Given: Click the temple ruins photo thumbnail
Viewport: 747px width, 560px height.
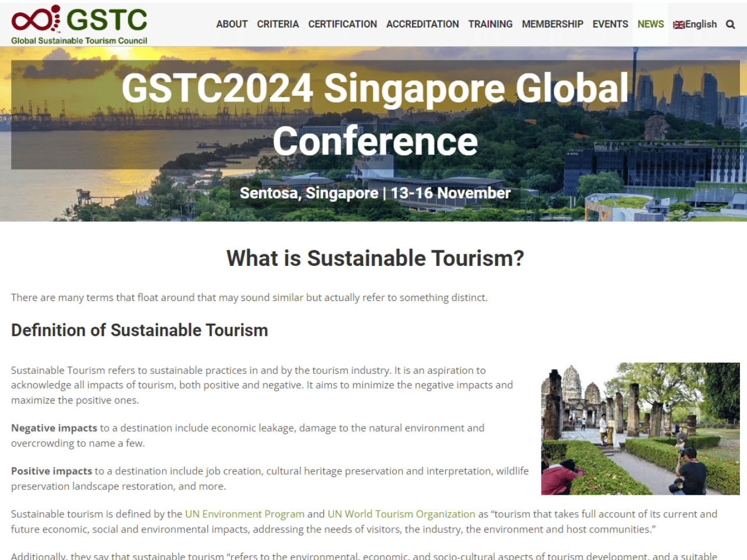Looking at the screenshot, I should coord(640,429).
